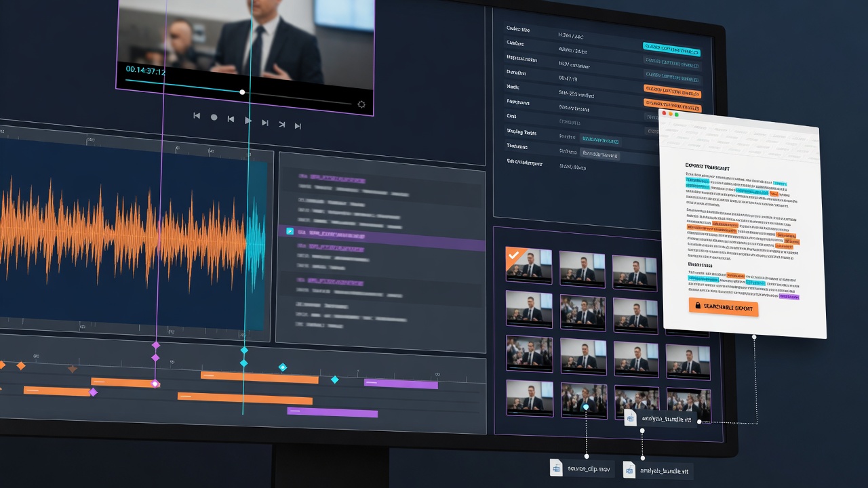The image size is (868, 488).
Task: Open the analysis_bundle.vtt chip below the monitor
Action: click(658, 470)
